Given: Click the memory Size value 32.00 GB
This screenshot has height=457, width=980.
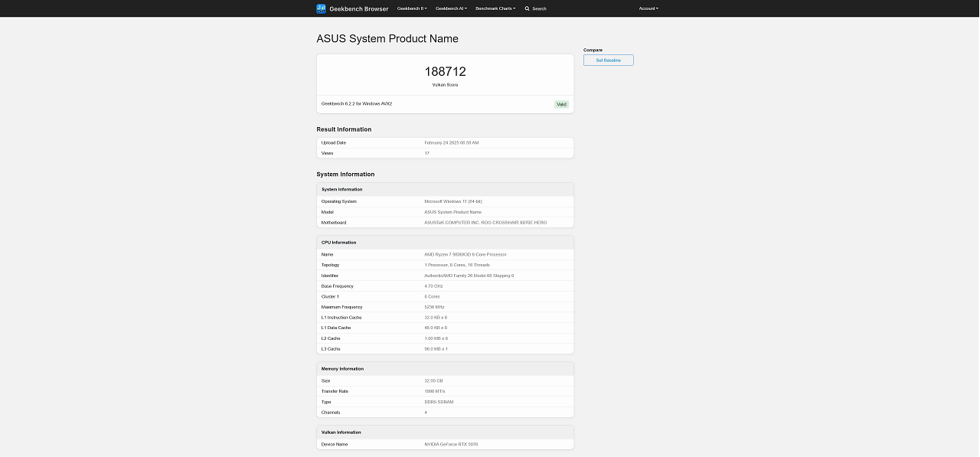Looking at the screenshot, I should click(x=433, y=380).
